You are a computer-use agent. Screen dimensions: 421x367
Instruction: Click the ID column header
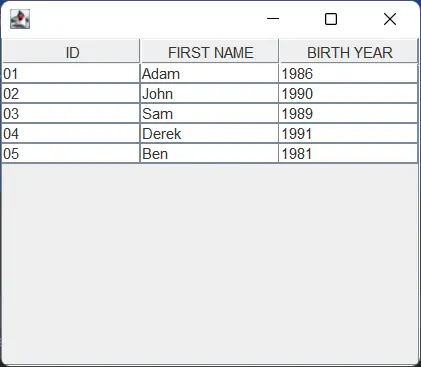[x=71, y=51]
